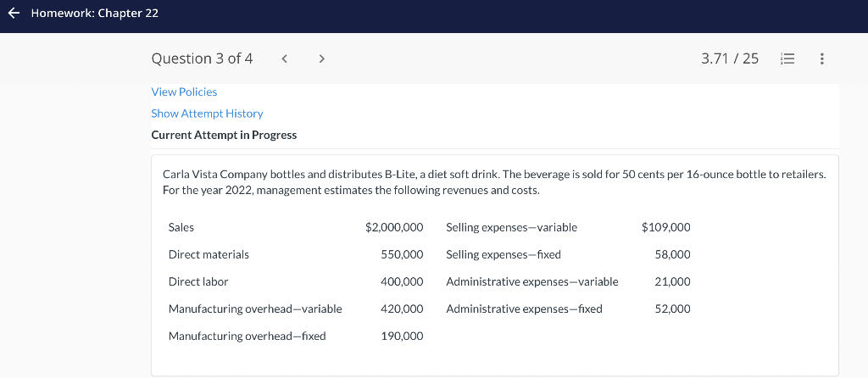Select the 550,000 direct materials value

(x=402, y=254)
